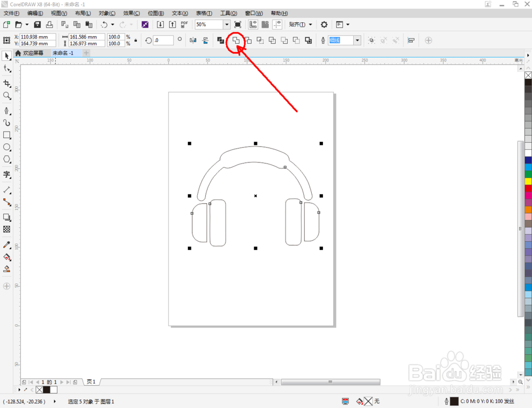Select the Eyedropper tool
This screenshot has width=532, height=408.
click(6, 244)
